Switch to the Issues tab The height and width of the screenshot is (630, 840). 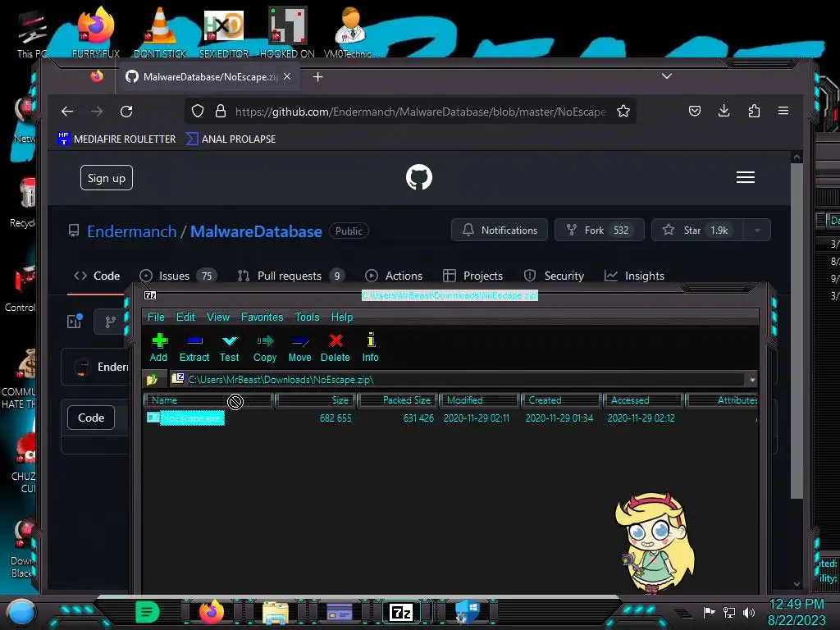pyautogui.click(x=176, y=276)
